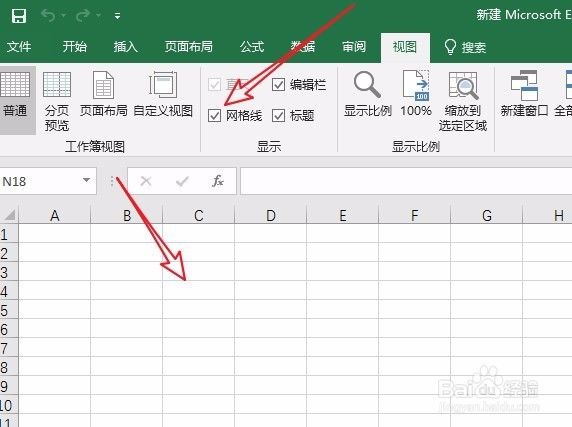Switch to the 审阅 ribbon tab

[x=354, y=47]
